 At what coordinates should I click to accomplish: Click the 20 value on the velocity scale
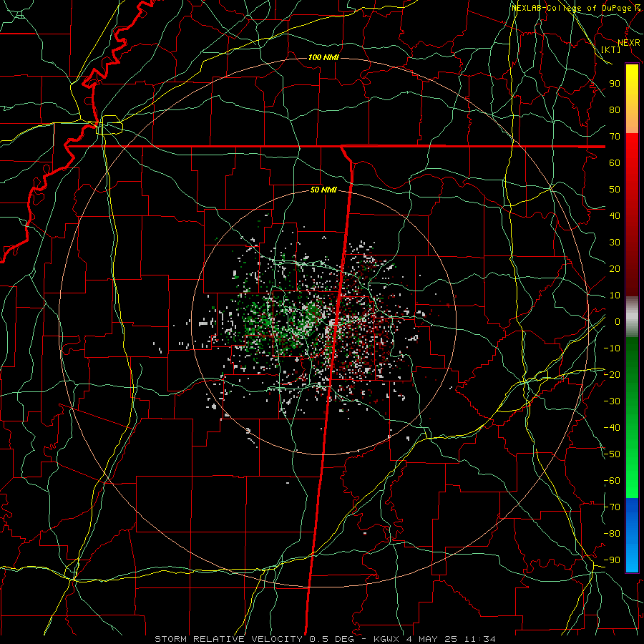click(615, 268)
